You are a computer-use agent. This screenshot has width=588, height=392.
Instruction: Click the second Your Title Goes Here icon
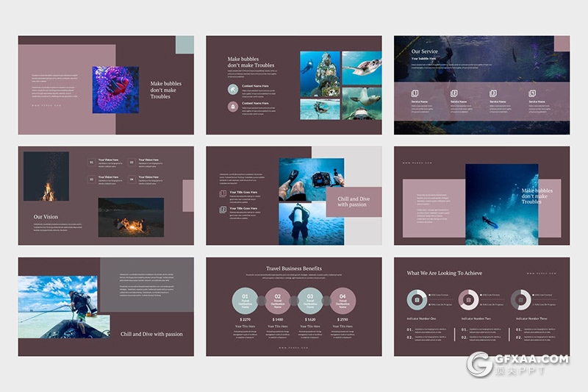click(x=223, y=210)
